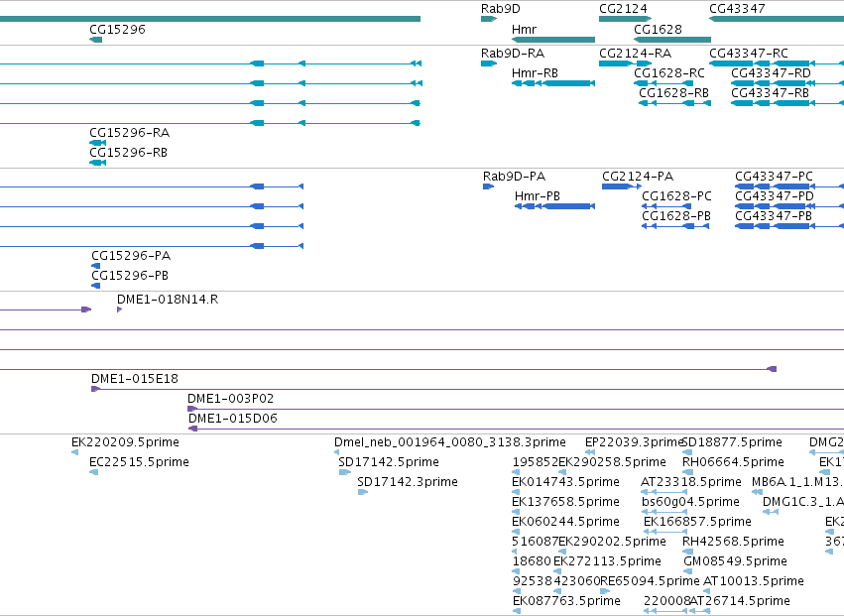Image resolution: width=844 pixels, height=616 pixels.
Task: Click the CG15296-PA protein label
Action: coord(131,255)
